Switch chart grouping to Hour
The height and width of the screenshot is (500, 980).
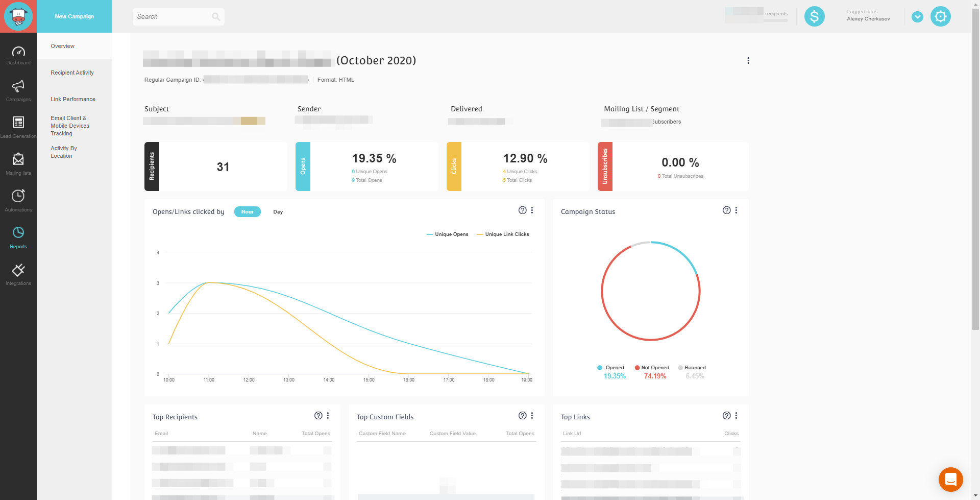click(248, 211)
